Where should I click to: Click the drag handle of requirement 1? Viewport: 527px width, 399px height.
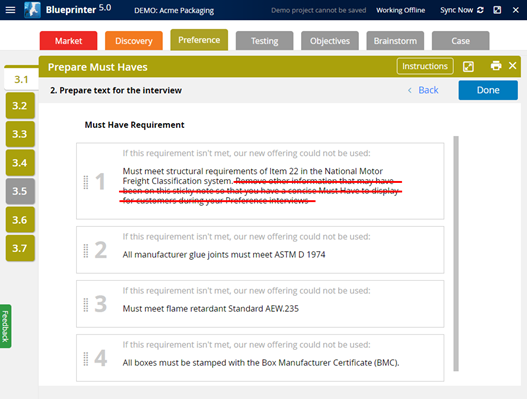(86, 182)
